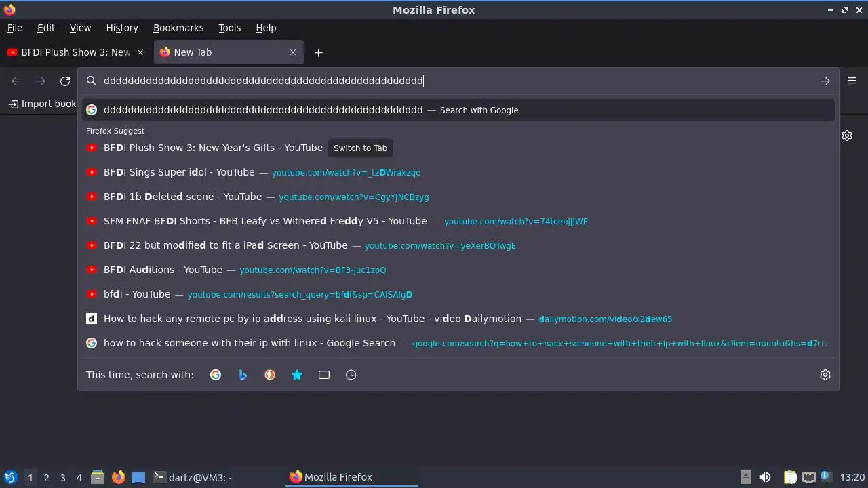
Task: Open SFM FNAF BFDI Shorts suggestion
Action: tap(458, 221)
